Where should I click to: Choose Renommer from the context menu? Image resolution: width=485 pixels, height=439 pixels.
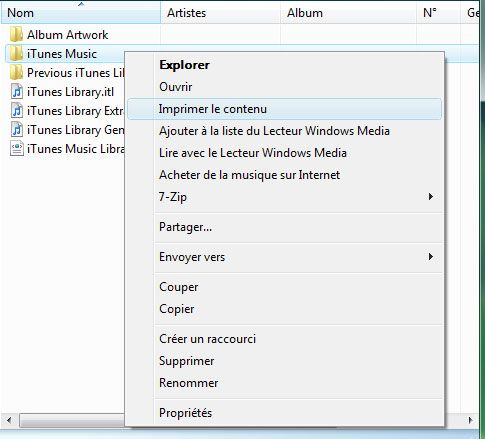[x=285, y=383]
